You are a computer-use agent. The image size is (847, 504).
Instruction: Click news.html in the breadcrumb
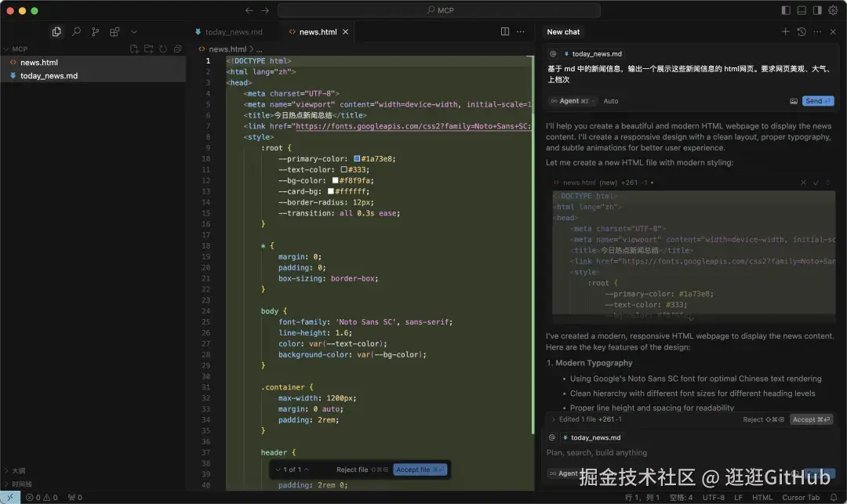pyautogui.click(x=227, y=49)
